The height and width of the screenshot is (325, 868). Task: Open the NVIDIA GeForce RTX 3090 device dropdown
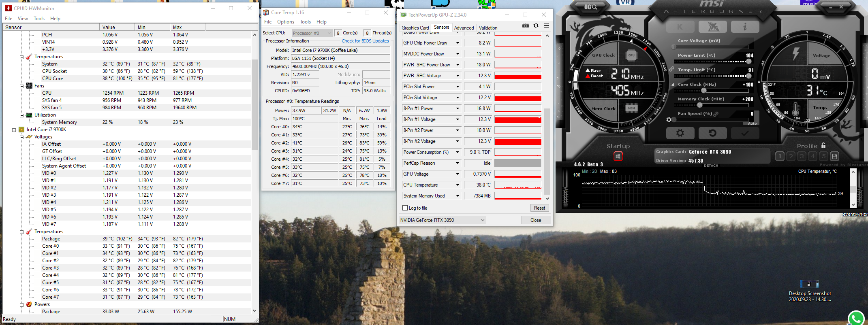442,220
